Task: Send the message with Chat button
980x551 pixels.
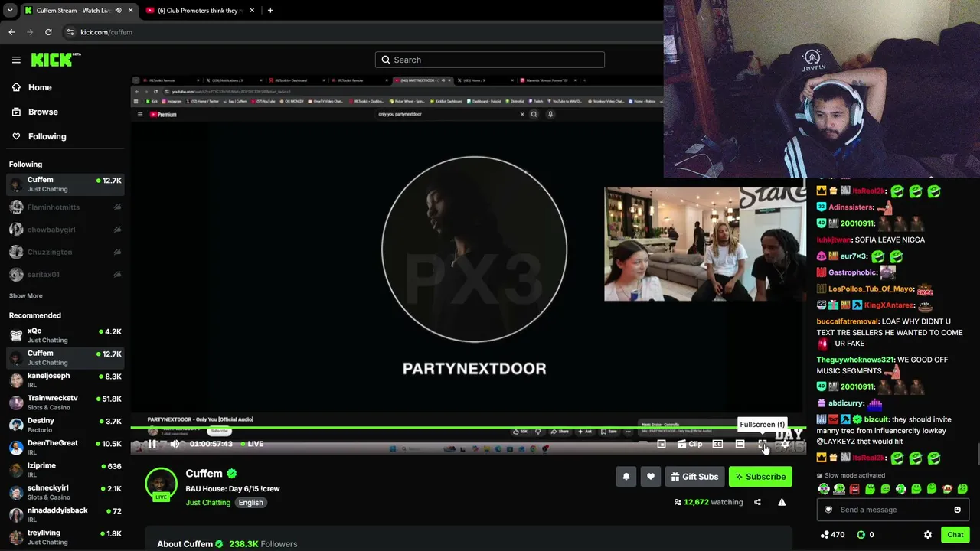Action: tap(955, 535)
